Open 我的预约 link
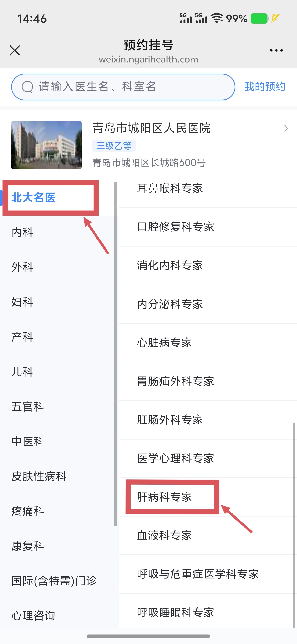Viewport: 297px width, 644px height. 265,87
